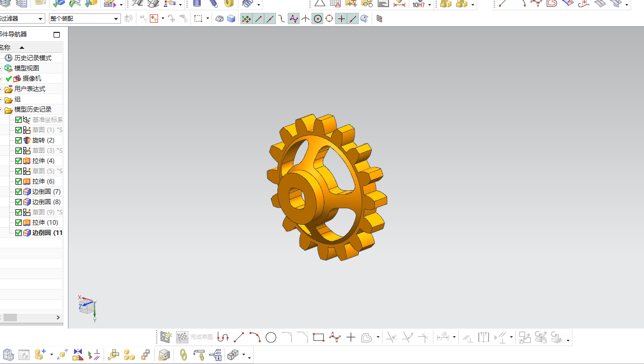Image resolution: width=644 pixels, height=364 pixels.
Task: Open the WAVE geometry linker chain icon
Action: [183, 354]
